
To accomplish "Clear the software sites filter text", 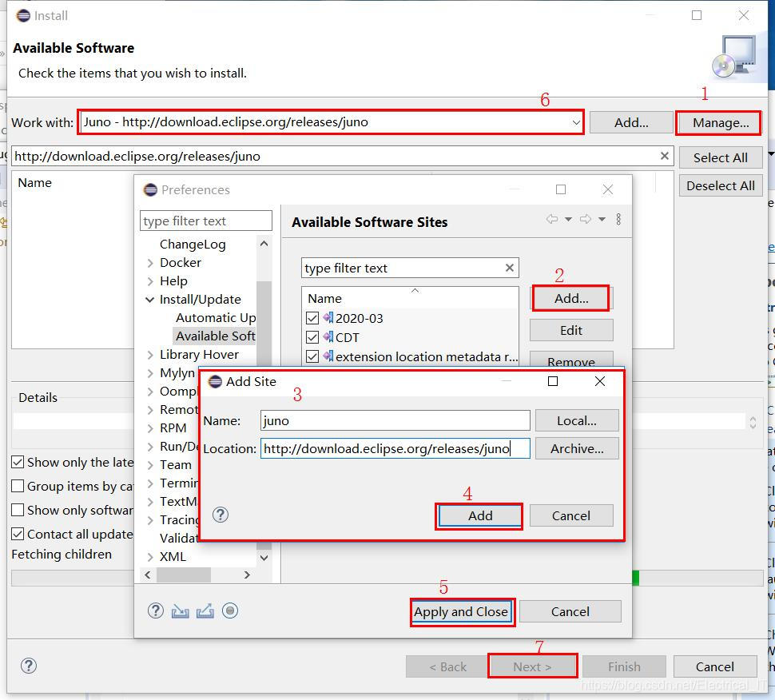I will point(510,268).
